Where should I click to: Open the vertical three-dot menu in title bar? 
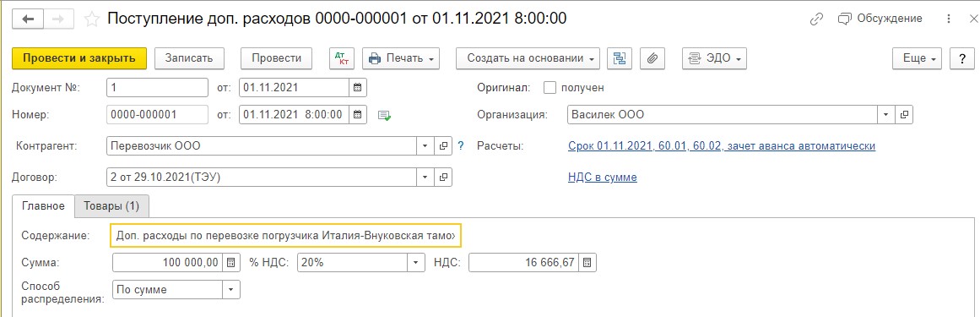point(950,19)
